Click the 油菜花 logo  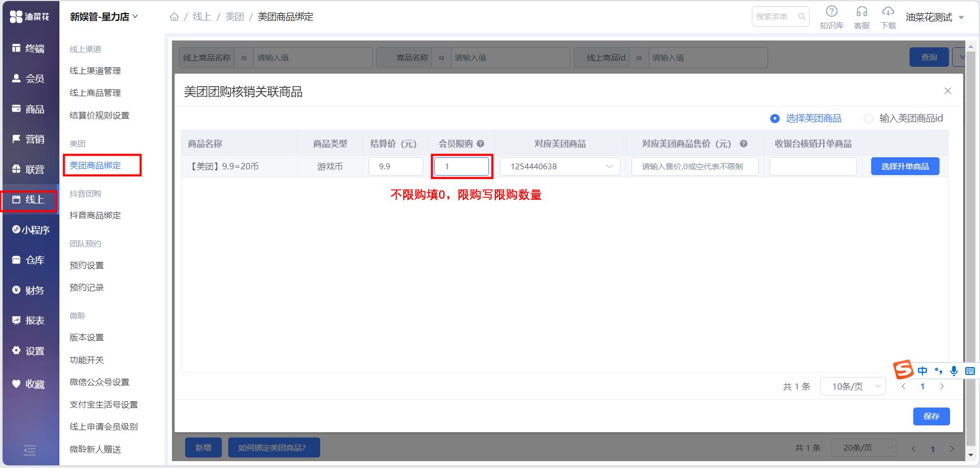click(x=30, y=17)
